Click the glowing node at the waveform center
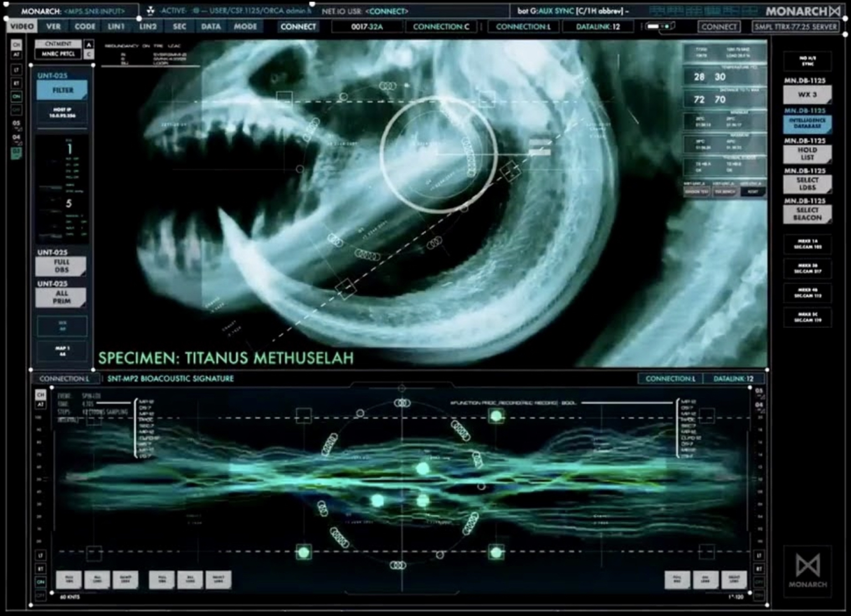 [x=423, y=469]
